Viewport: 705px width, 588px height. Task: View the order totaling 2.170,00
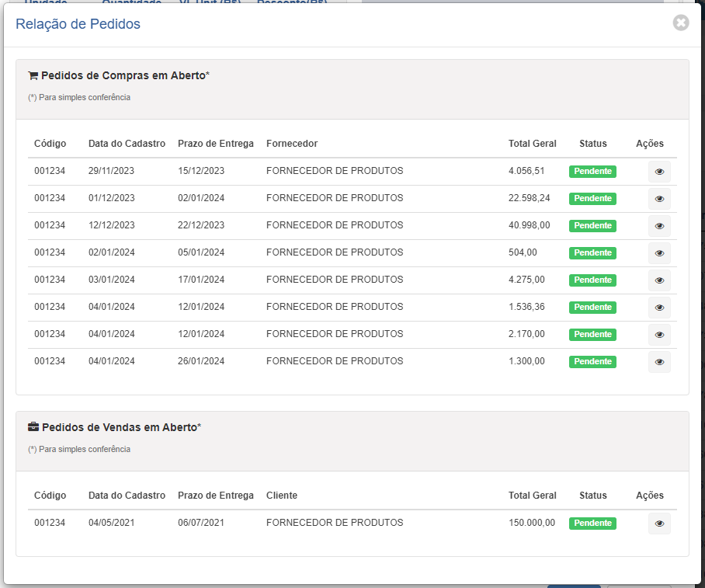[x=659, y=335]
